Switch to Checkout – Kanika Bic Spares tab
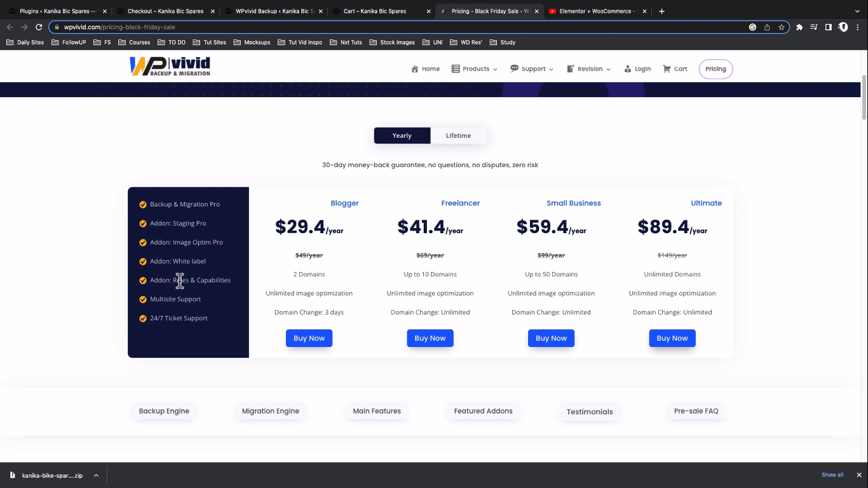 click(x=165, y=11)
